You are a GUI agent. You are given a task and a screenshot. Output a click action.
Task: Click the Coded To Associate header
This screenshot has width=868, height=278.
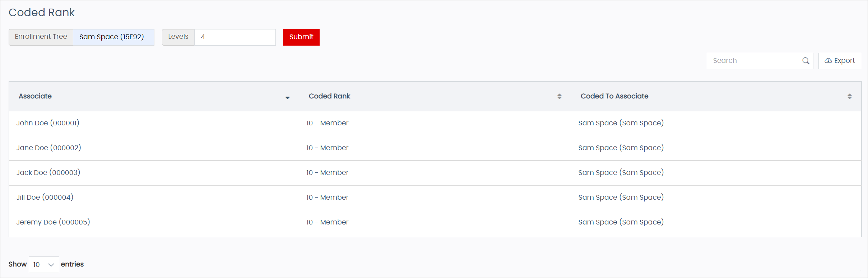[x=614, y=96]
